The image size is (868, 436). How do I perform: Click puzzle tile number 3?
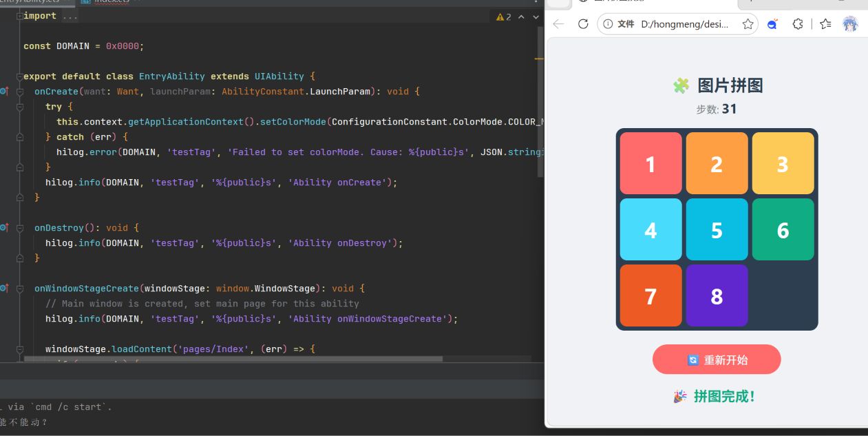coord(783,163)
